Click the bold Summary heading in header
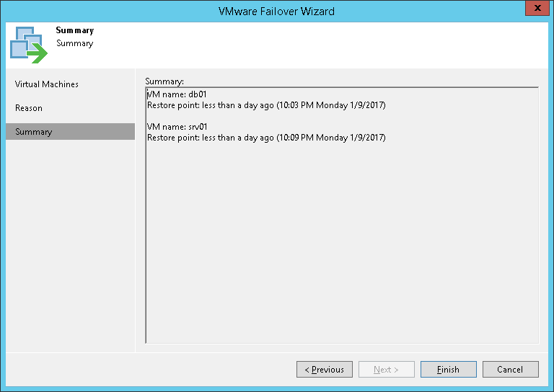 click(75, 30)
